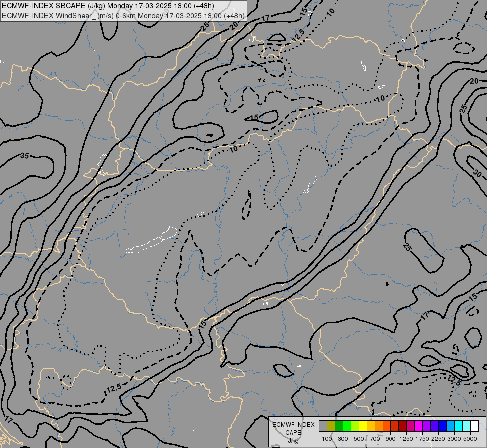
Task: Click the '35' wind shear contour label
Action: [24, 155]
